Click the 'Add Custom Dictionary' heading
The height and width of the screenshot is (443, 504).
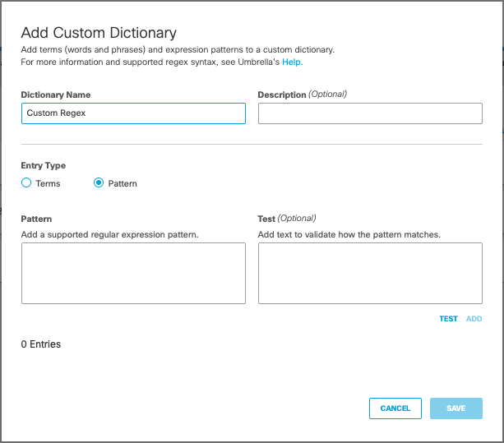(99, 33)
